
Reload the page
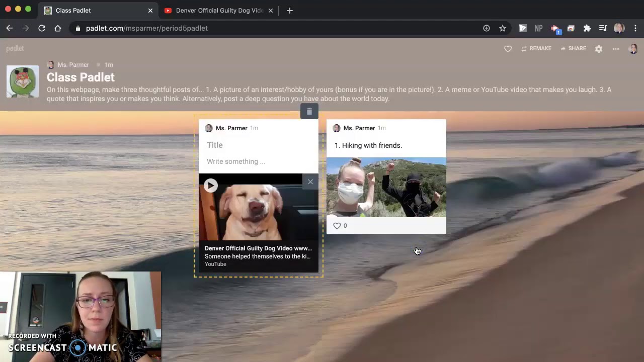pyautogui.click(x=42, y=29)
